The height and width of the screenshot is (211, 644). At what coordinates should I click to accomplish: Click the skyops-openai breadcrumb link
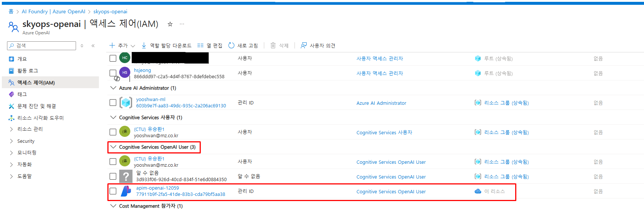[110, 11]
